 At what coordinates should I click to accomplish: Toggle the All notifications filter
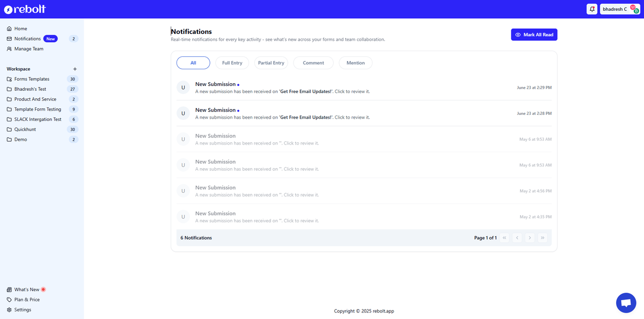click(193, 62)
